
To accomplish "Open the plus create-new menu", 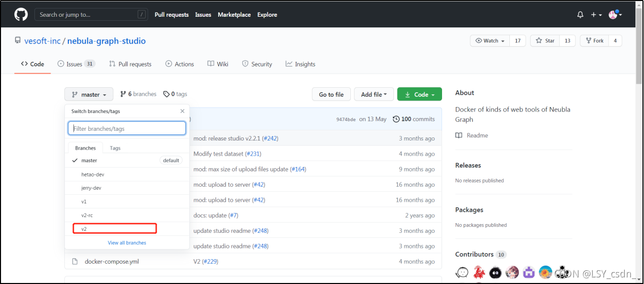I will [x=596, y=15].
